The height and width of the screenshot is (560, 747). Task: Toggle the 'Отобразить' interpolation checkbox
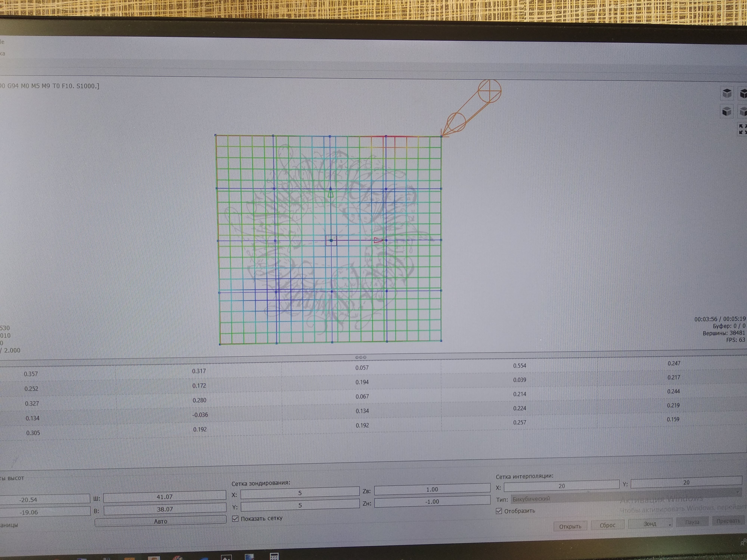499,511
